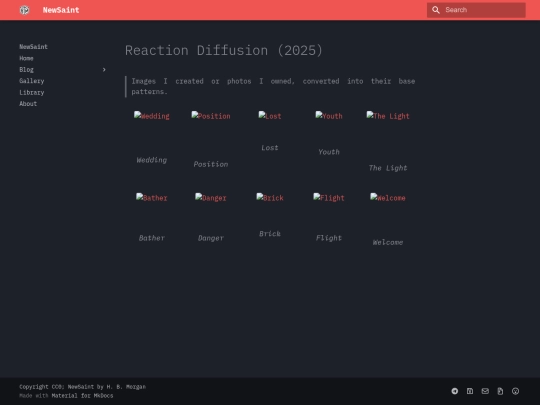
Task: Click the italic 'Danger' caption
Action: [x=211, y=238]
